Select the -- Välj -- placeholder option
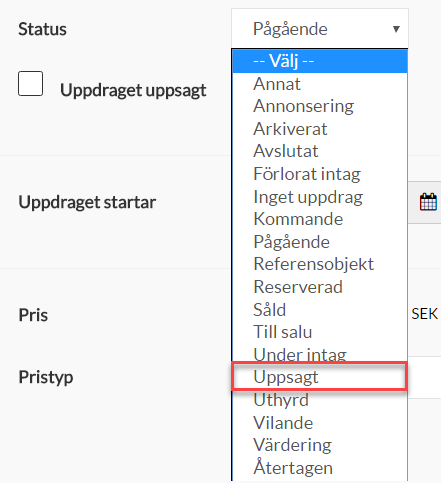Viewport: 441px width, 483px height. (x=320, y=61)
